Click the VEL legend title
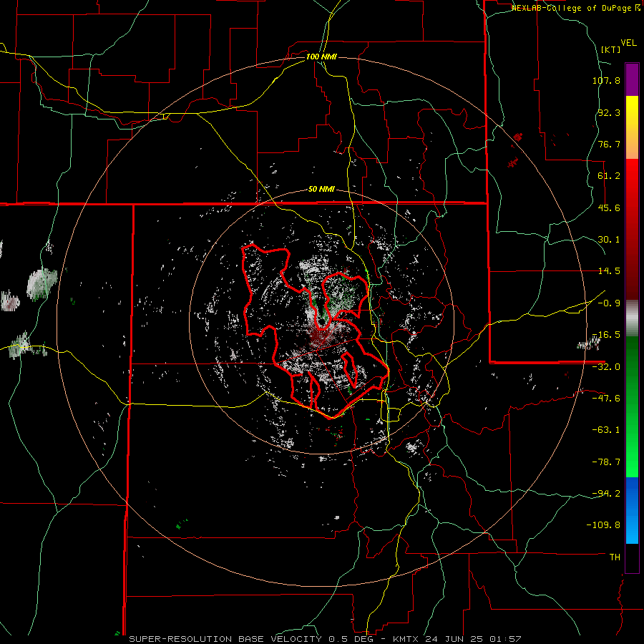The height and width of the screenshot is (644, 644). 628,43
